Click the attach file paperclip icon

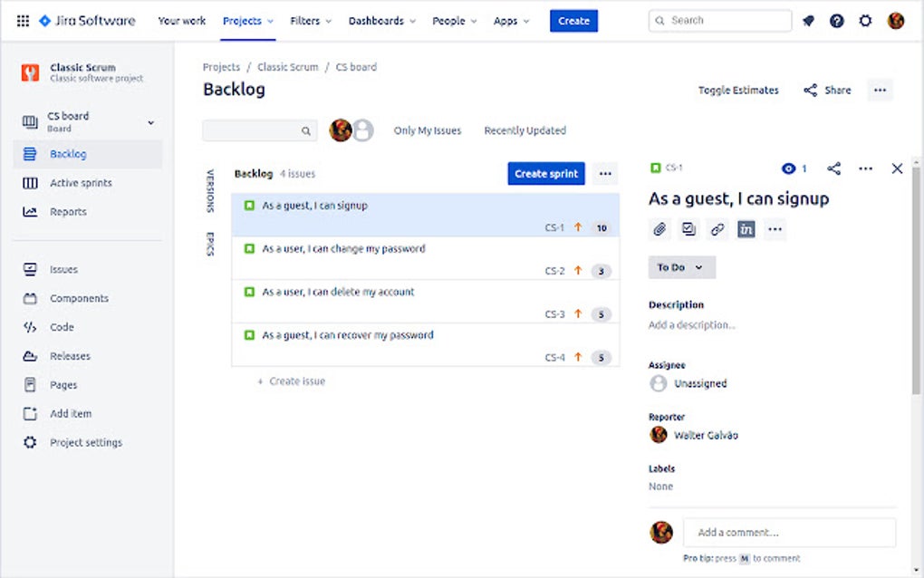point(659,229)
